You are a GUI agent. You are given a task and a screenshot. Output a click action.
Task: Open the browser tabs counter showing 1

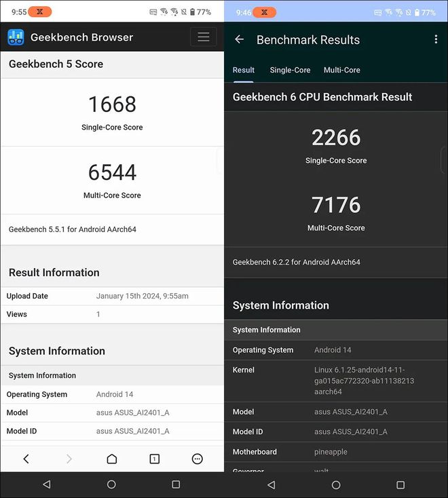click(x=154, y=459)
